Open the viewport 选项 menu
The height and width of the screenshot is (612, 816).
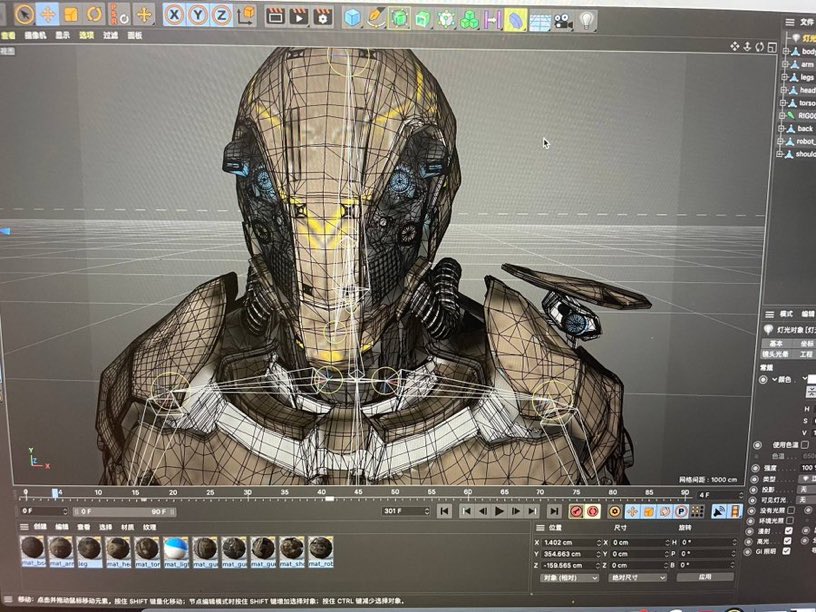tap(86, 35)
